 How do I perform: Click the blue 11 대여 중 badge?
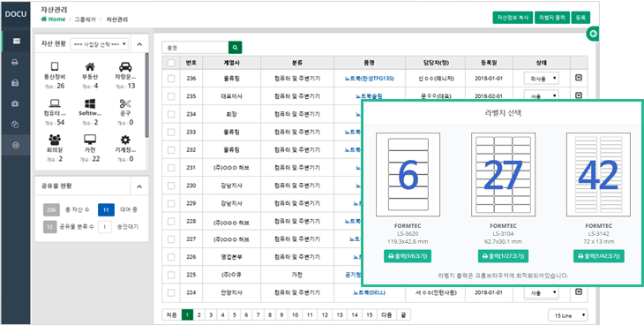point(106,209)
